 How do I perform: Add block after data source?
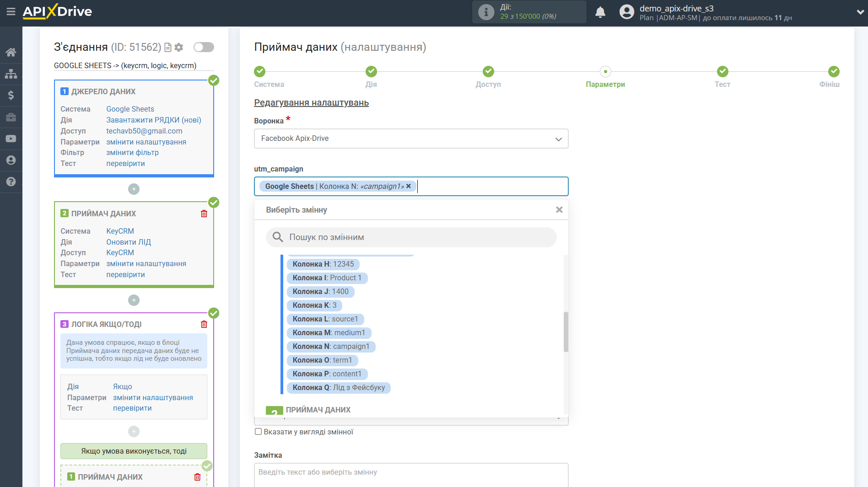point(134,189)
